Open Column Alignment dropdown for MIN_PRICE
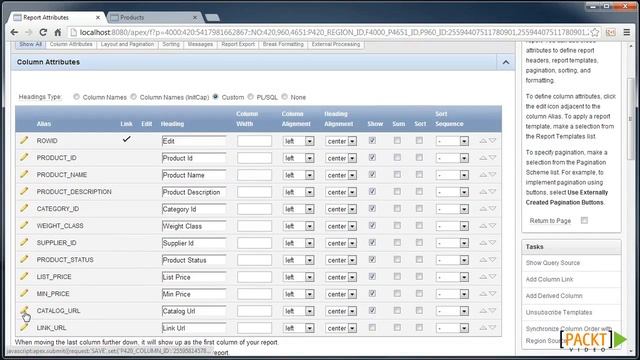The image size is (640, 360). (298, 294)
